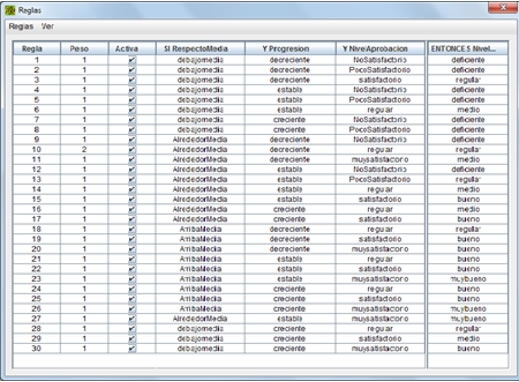
Task: Toggle the Activa checkbox for rule 16
Action: tap(132, 209)
